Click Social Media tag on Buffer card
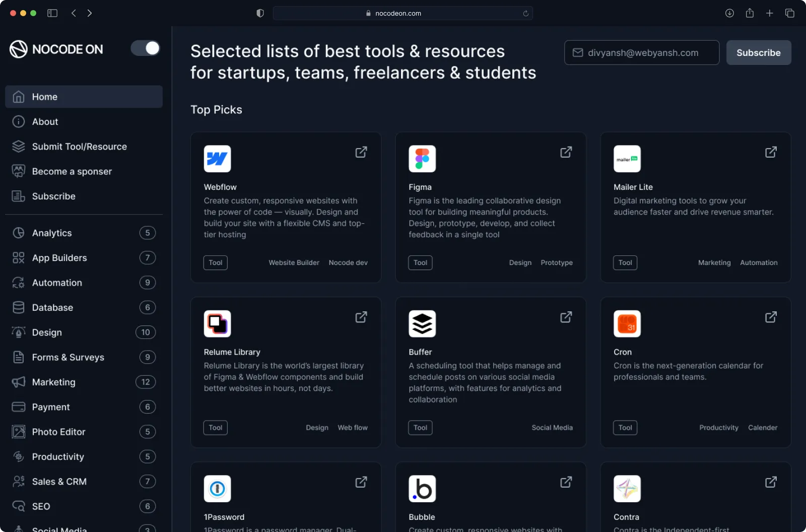The image size is (806, 532). 552,427
